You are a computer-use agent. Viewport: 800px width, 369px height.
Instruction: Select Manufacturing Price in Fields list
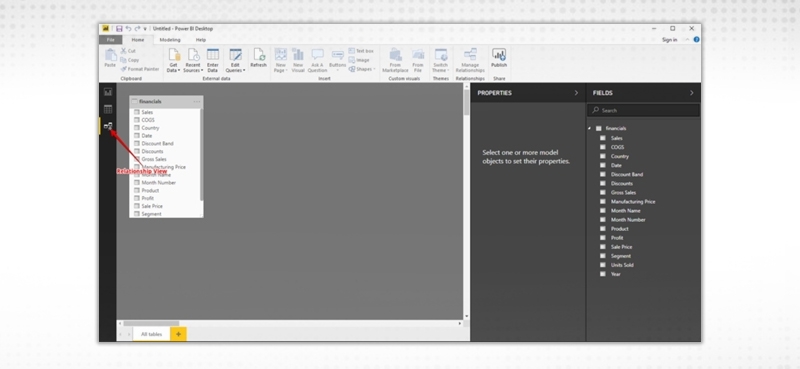pyautogui.click(x=633, y=202)
